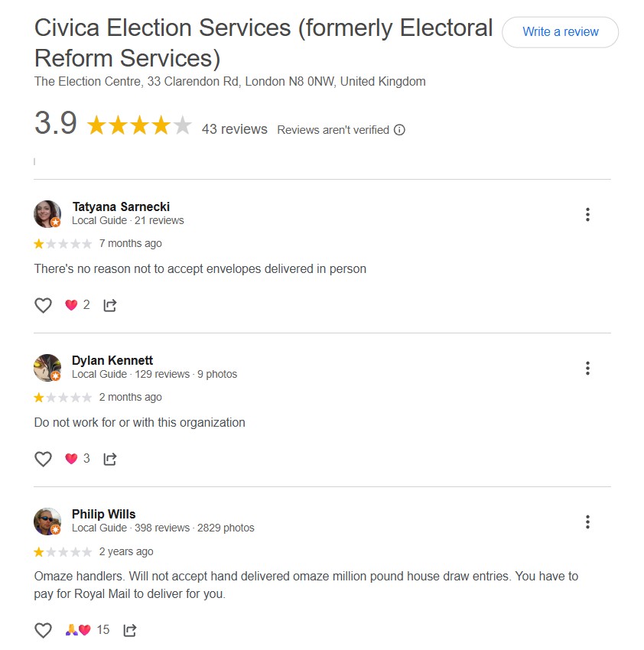
Task: Like Philip Wills's review with the heart outline
Action: 43,629
